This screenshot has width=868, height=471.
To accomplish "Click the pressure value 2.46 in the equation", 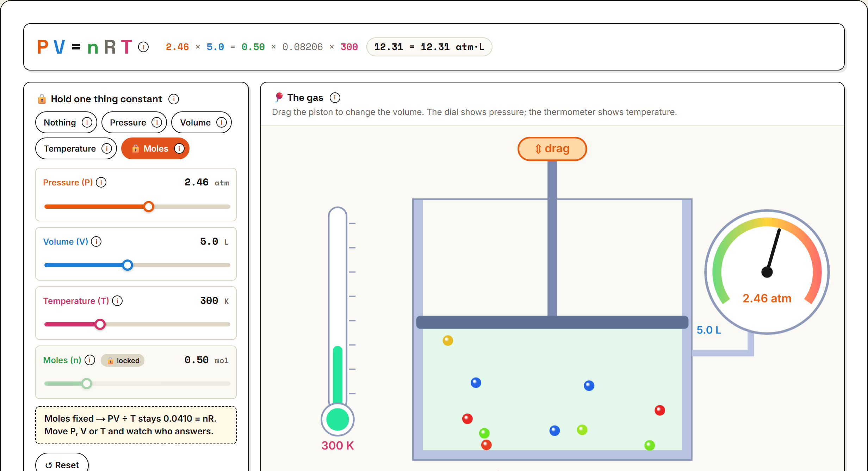I will tap(177, 47).
